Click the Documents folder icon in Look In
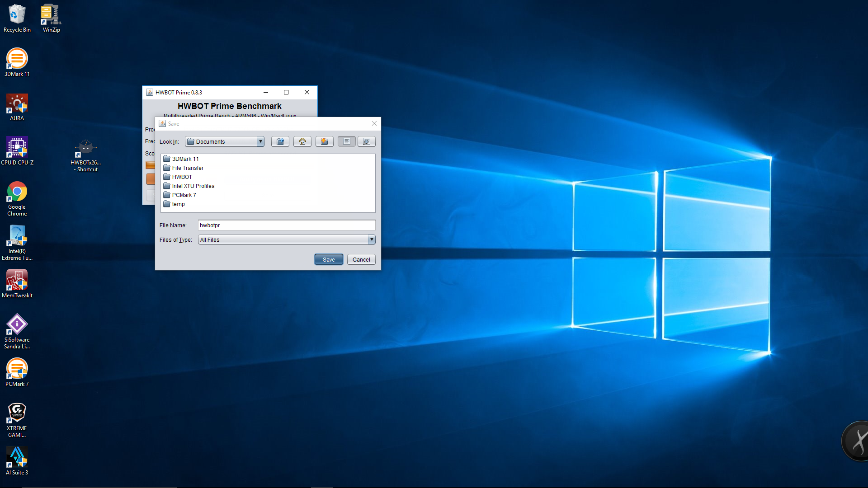 click(x=191, y=141)
